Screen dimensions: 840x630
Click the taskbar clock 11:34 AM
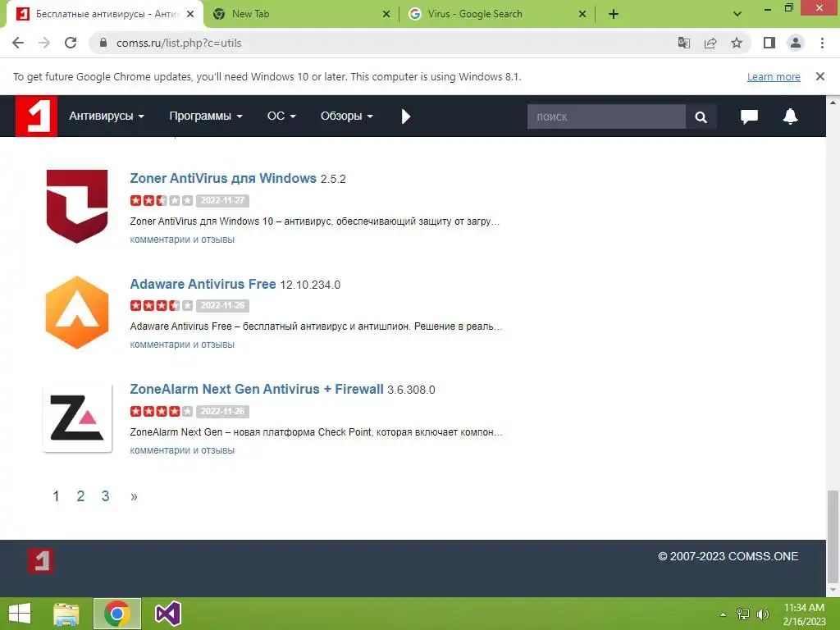804,608
